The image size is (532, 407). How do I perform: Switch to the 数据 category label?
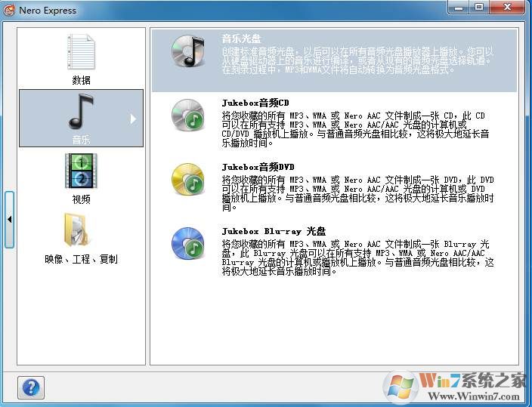tap(81, 80)
